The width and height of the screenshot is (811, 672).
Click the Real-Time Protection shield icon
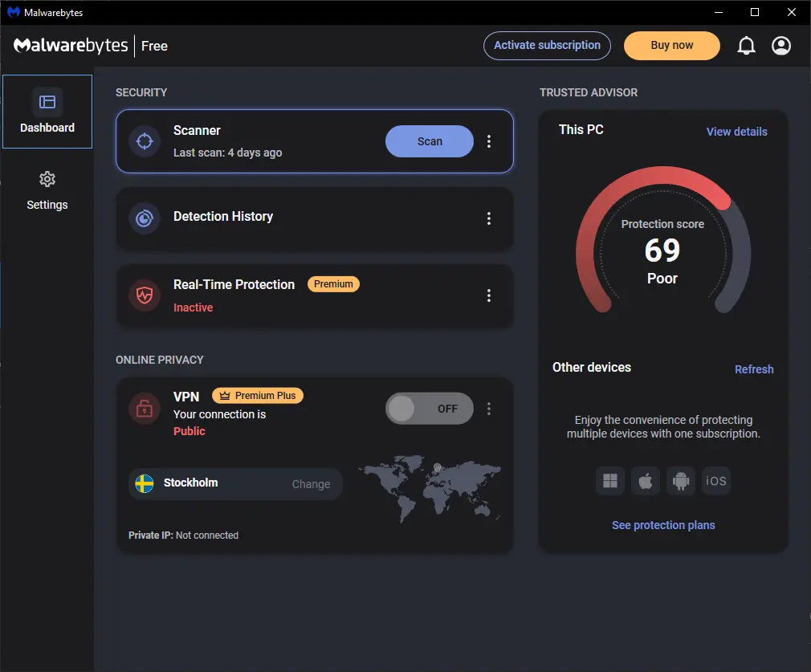(145, 295)
